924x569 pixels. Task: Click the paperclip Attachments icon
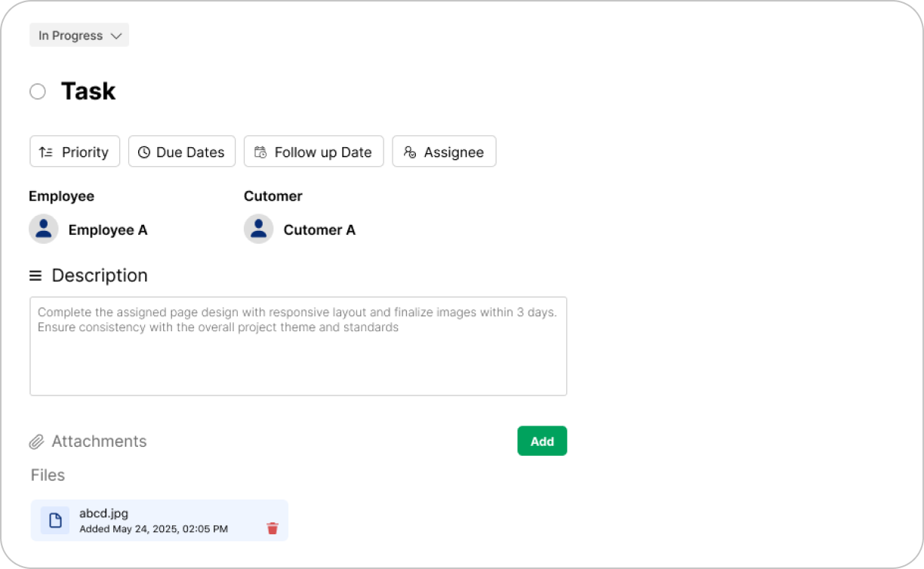[x=36, y=442]
